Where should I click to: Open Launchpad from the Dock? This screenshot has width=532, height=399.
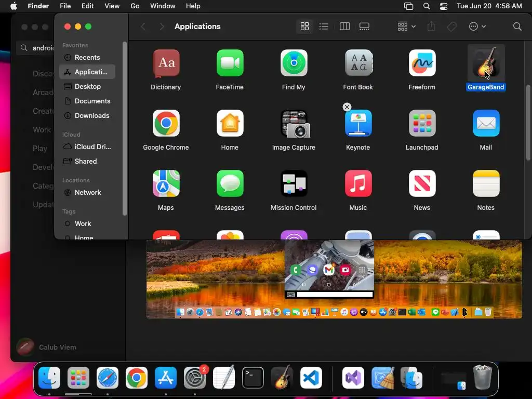(78, 378)
